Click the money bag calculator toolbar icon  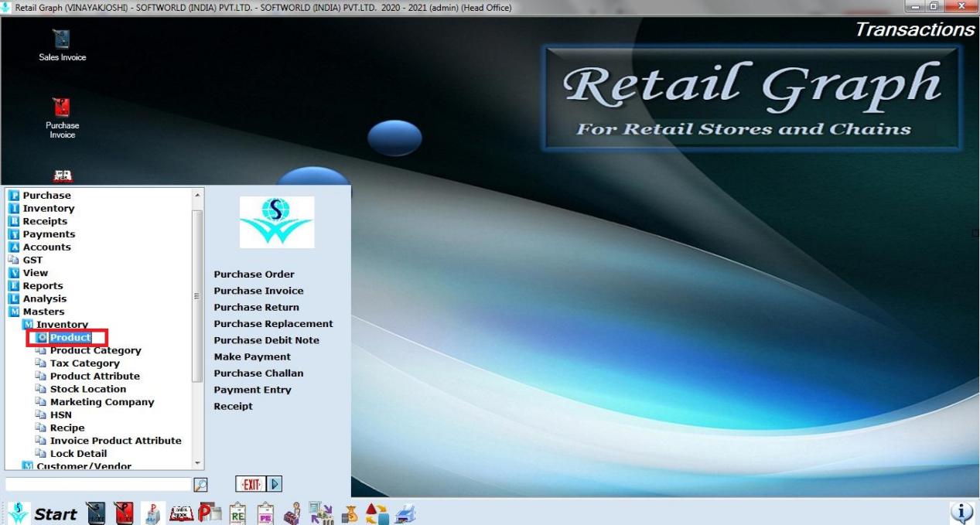tap(349, 513)
